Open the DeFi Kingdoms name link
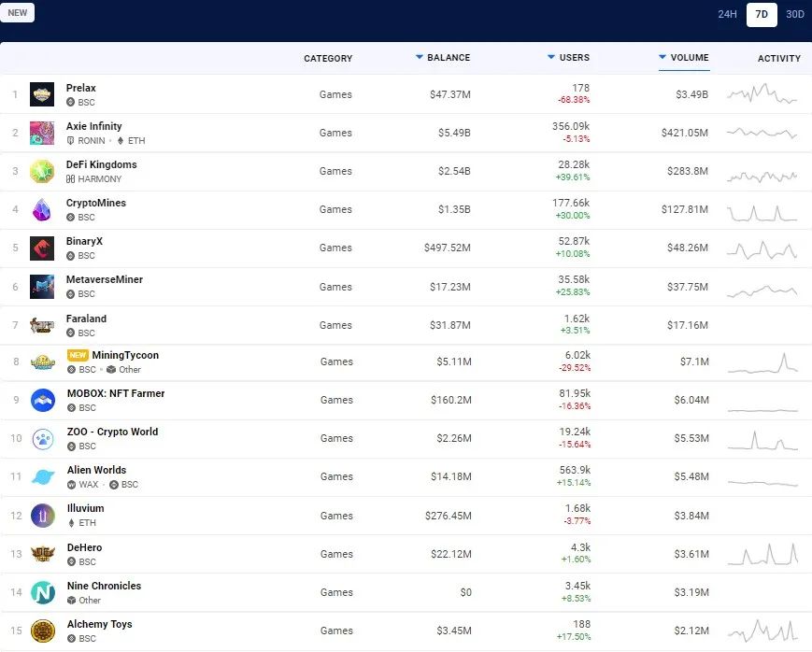Screen dimensions: 812x652 pyautogui.click(x=102, y=164)
